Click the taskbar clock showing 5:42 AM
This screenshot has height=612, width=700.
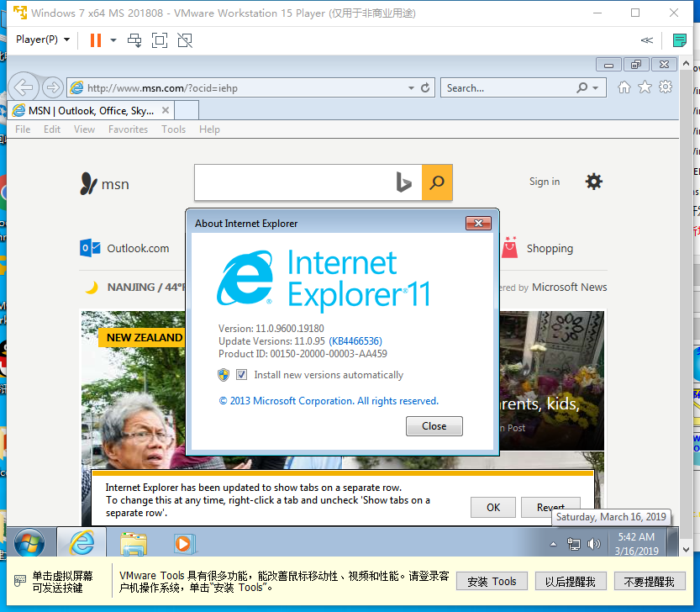pos(636,543)
